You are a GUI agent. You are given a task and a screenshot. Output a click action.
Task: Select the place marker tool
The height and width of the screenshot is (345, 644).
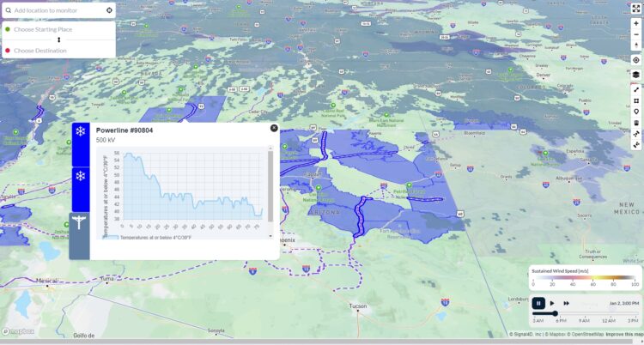(x=636, y=112)
